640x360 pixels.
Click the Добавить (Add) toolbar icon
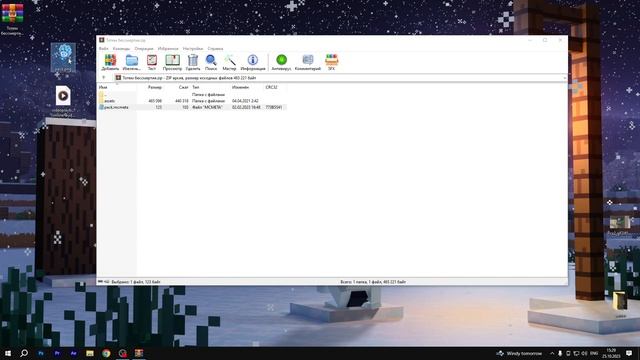tap(110, 62)
